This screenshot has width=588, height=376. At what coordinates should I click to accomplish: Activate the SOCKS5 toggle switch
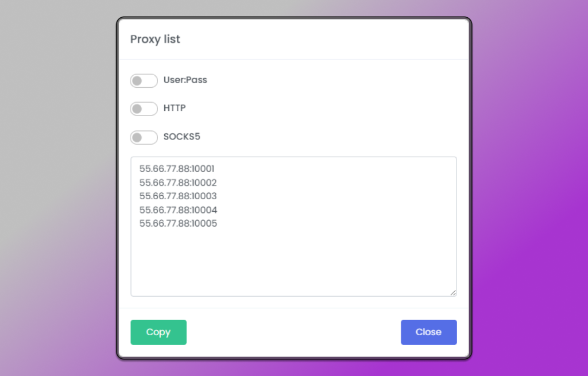point(144,137)
